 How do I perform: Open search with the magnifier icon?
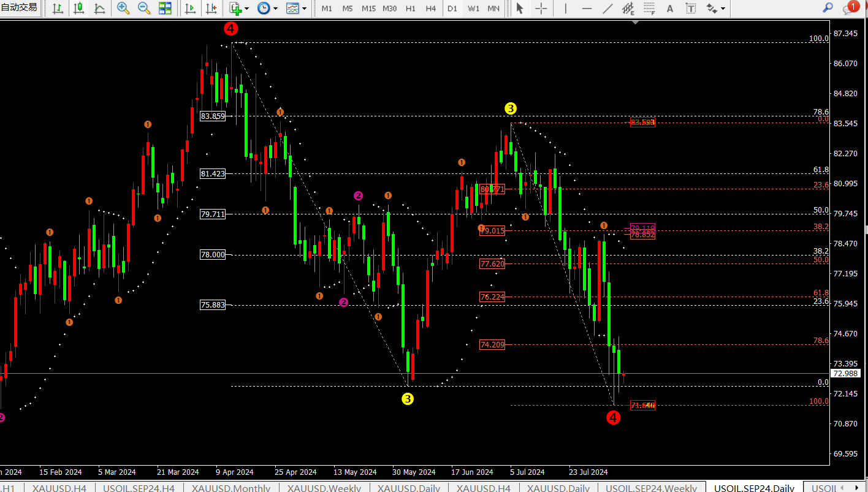828,8
